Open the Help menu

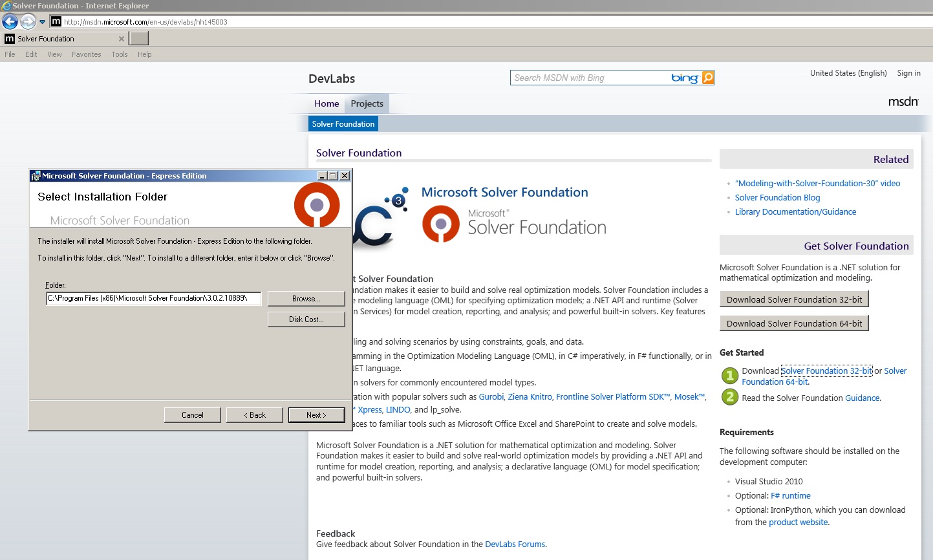tap(145, 54)
